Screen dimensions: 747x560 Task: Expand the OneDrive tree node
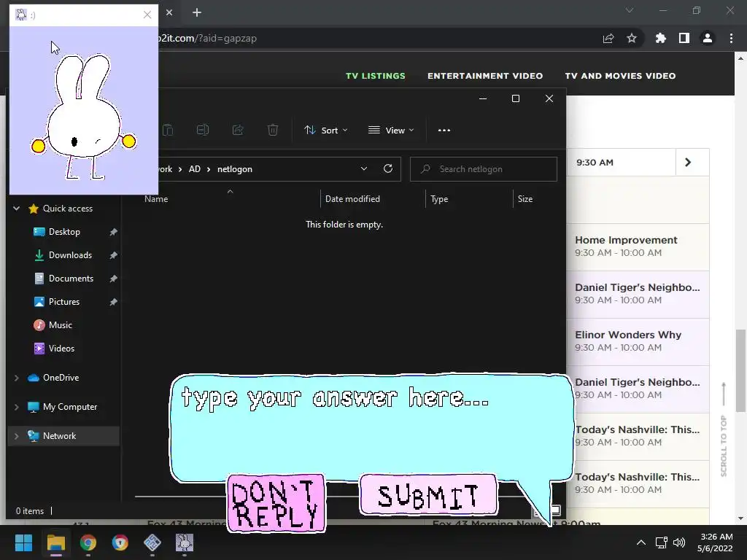tap(17, 378)
